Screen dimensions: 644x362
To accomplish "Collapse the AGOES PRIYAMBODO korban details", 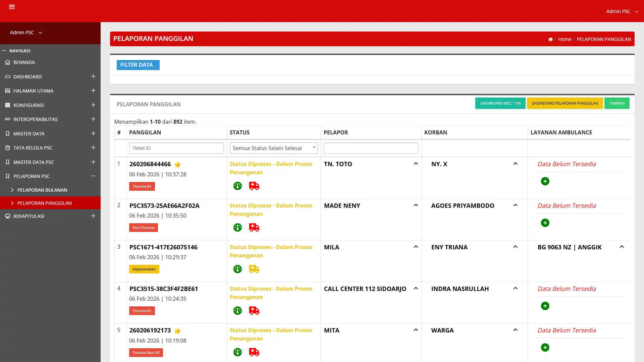I will [x=515, y=205].
